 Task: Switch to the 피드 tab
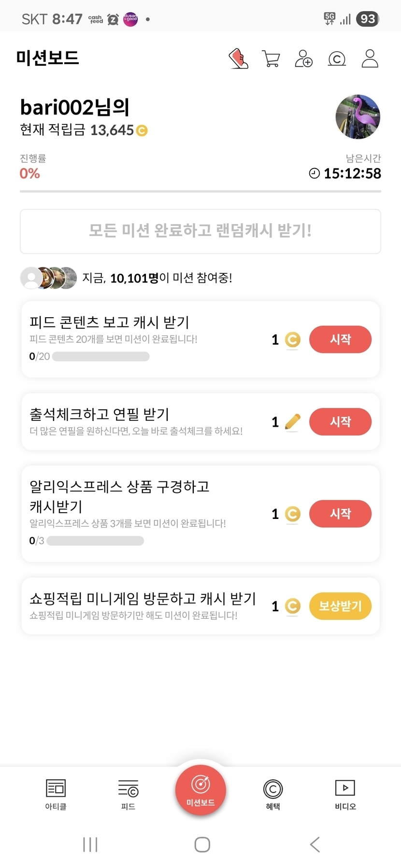coord(128,794)
